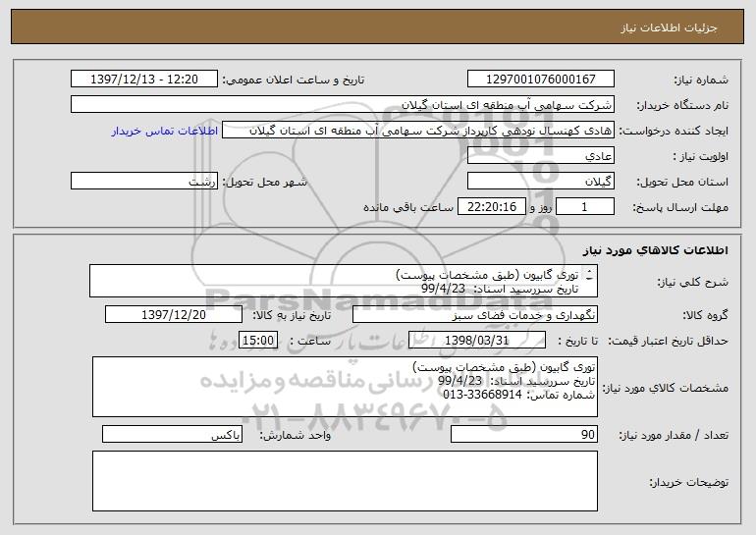Click the جزئیات اطلاعات نیاز header title
The image size is (756, 535).
click(669, 27)
